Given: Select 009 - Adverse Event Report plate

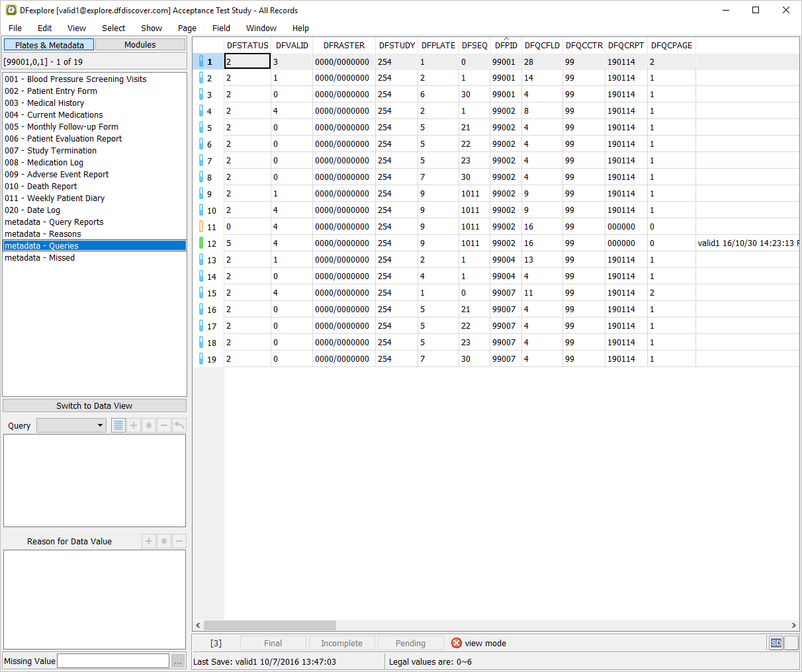Looking at the screenshot, I should pos(57,175).
